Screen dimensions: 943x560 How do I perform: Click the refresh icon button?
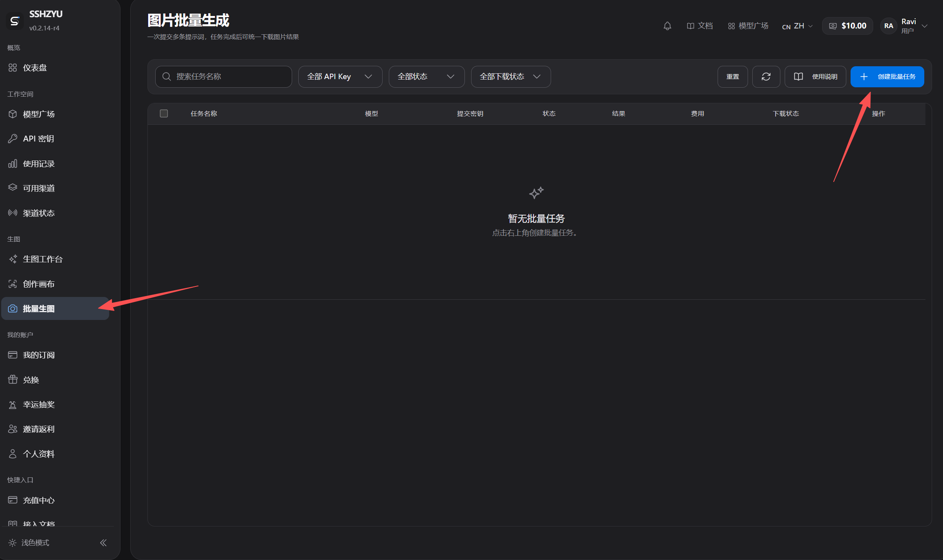(x=766, y=77)
